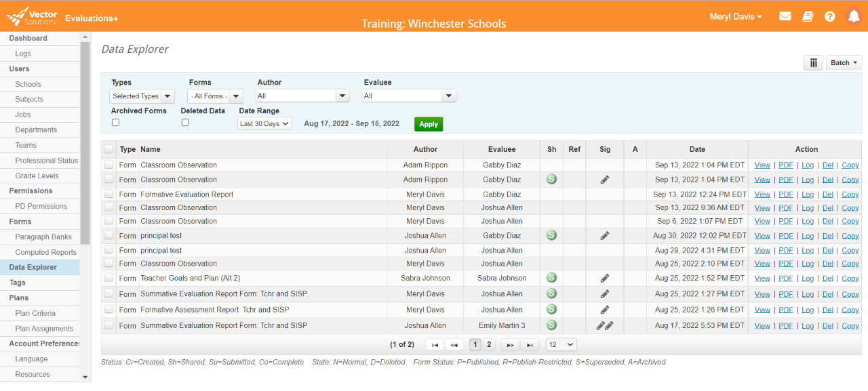Image resolution: width=868 pixels, height=391 pixels.
Task: Open the Forms dropdown showing All Forms
Action: (x=215, y=96)
